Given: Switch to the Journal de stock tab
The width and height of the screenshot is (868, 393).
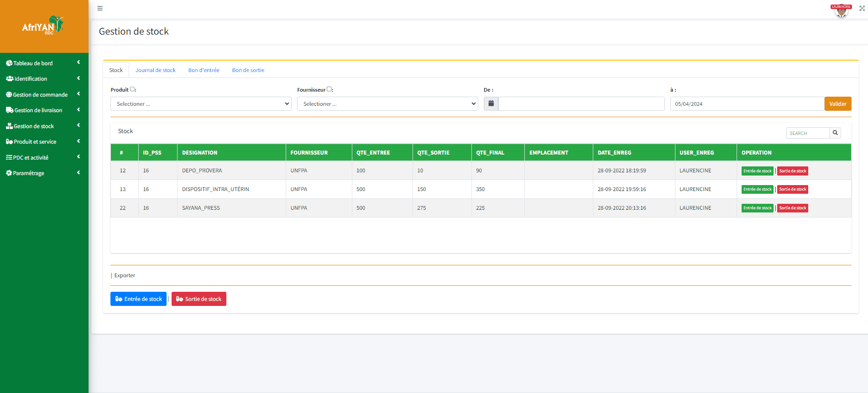Looking at the screenshot, I should pyautogui.click(x=155, y=70).
